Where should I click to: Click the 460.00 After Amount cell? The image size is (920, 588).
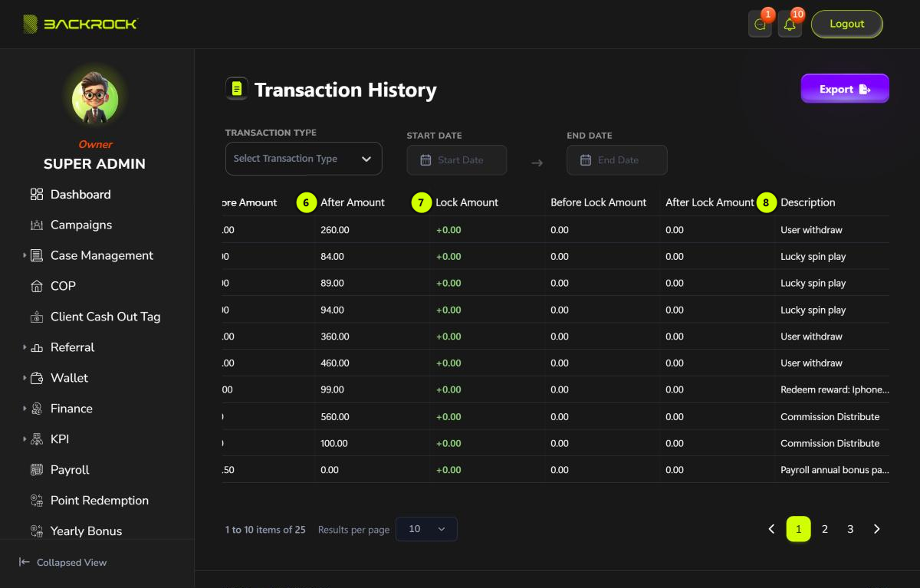[x=335, y=363]
